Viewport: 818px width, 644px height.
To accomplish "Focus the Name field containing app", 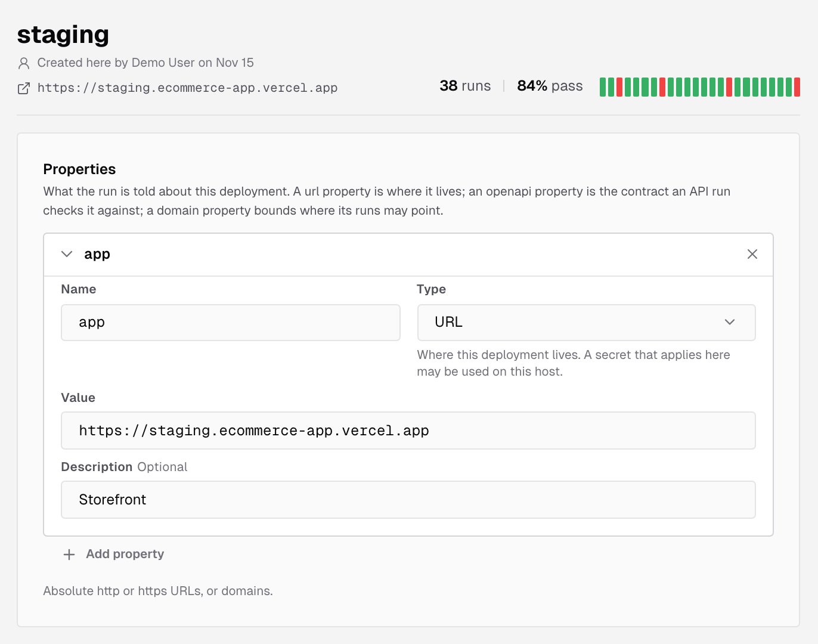I will tap(231, 322).
